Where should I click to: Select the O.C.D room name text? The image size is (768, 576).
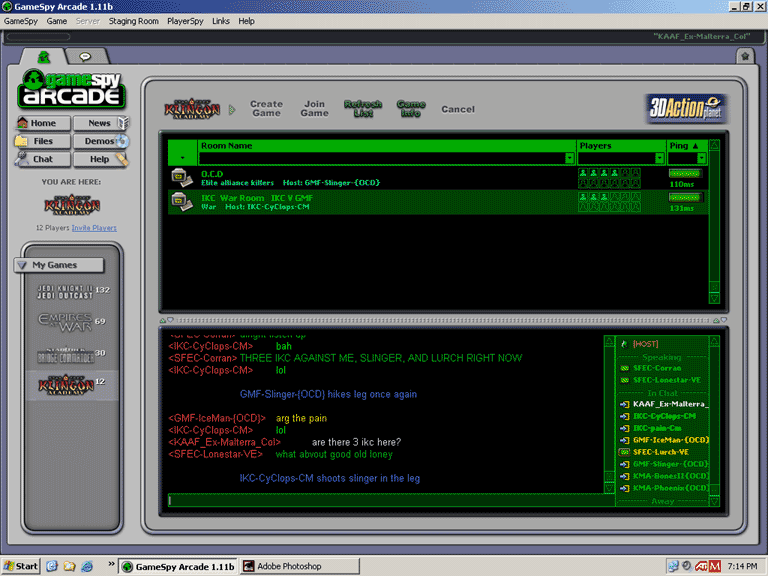pos(212,174)
